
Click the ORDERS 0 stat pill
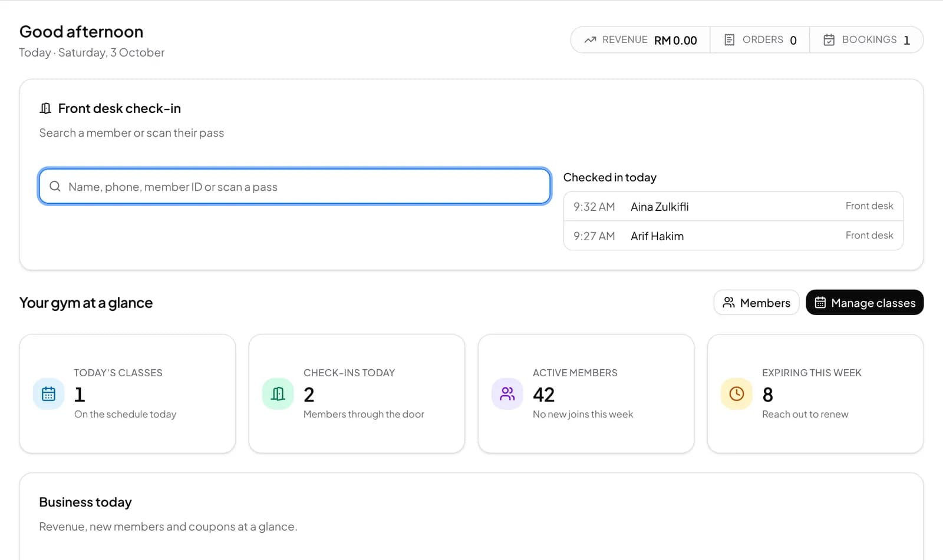coord(760,40)
